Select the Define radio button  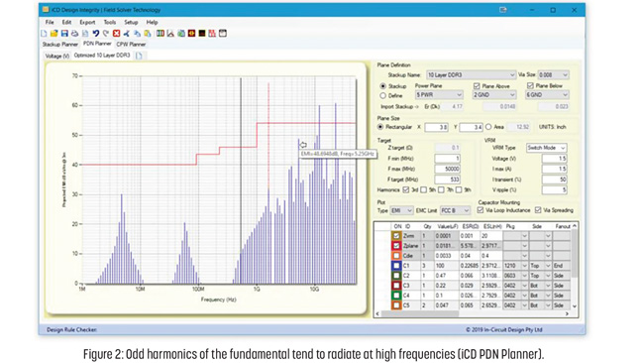coord(382,95)
